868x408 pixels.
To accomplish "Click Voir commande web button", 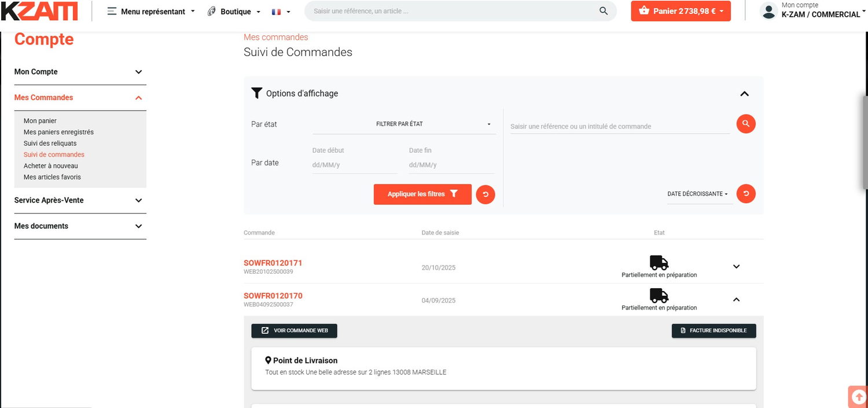I will click(294, 330).
